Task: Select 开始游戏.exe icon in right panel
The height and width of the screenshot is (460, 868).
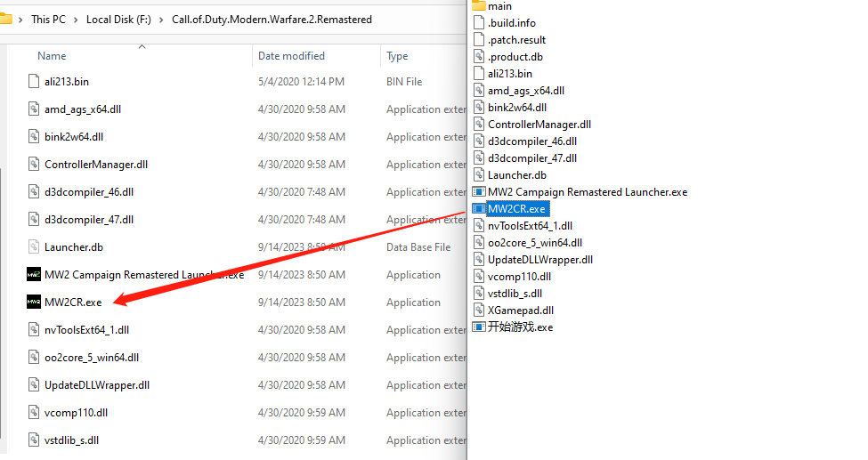Action: point(479,327)
